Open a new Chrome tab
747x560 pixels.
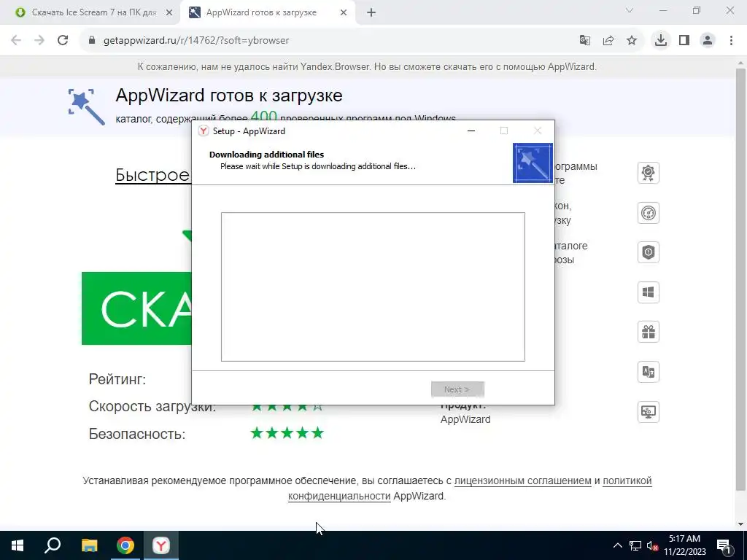point(371,13)
